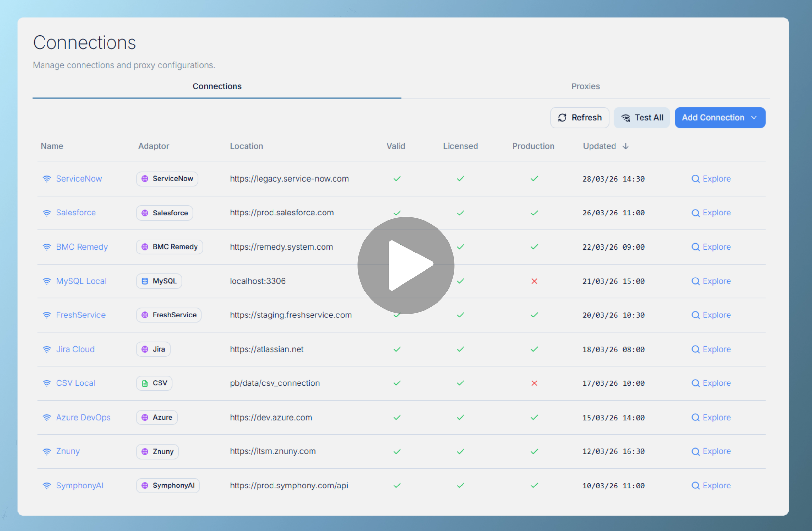Explore the CSV Local connection

(x=711, y=383)
